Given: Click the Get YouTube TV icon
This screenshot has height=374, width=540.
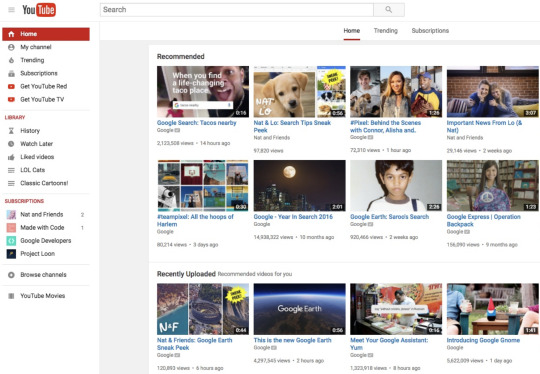Looking at the screenshot, I should pyautogui.click(x=11, y=100).
